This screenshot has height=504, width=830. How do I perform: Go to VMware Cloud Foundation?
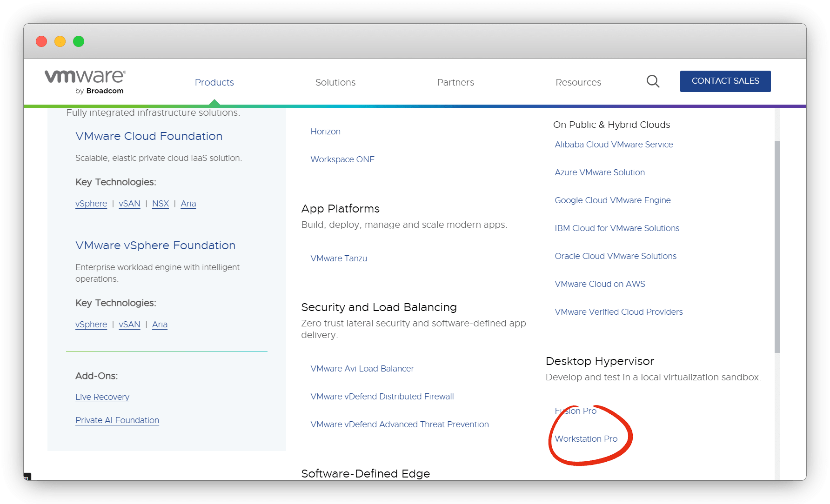[149, 136]
